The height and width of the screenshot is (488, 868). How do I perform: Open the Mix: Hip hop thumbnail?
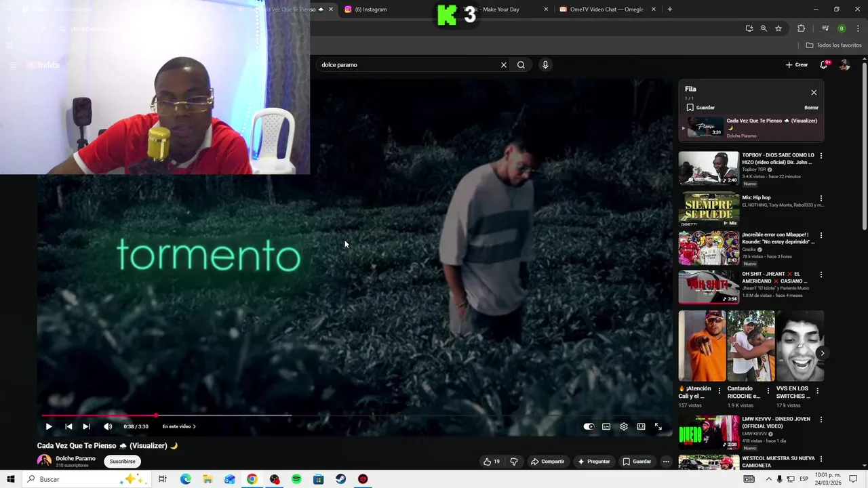(709, 210)
